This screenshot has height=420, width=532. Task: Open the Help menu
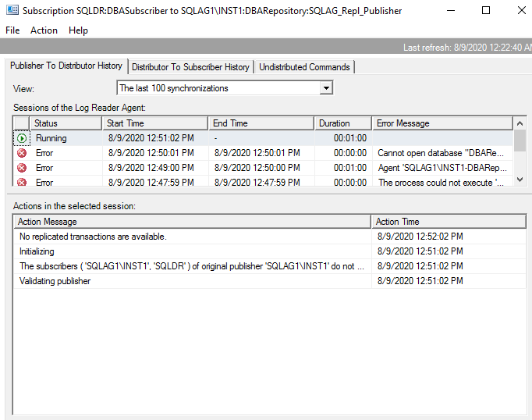[x=78, y=30]
